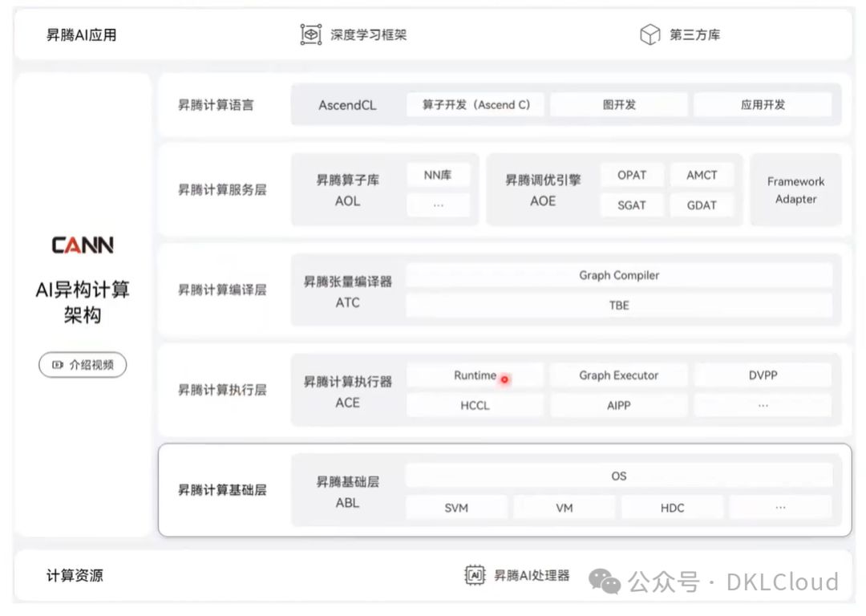
Task: Click the NN库 box
Action: (438, 175)
